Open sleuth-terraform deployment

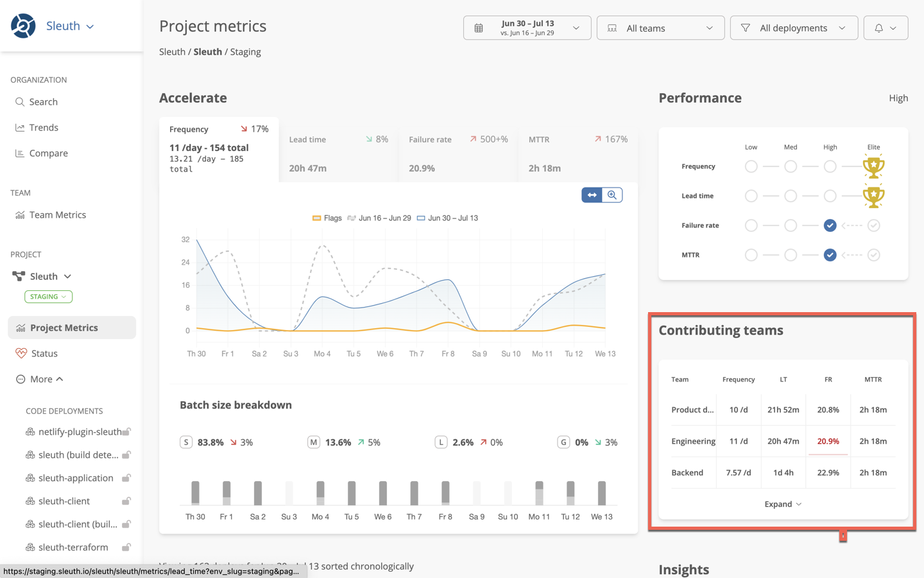coord(73,547)
